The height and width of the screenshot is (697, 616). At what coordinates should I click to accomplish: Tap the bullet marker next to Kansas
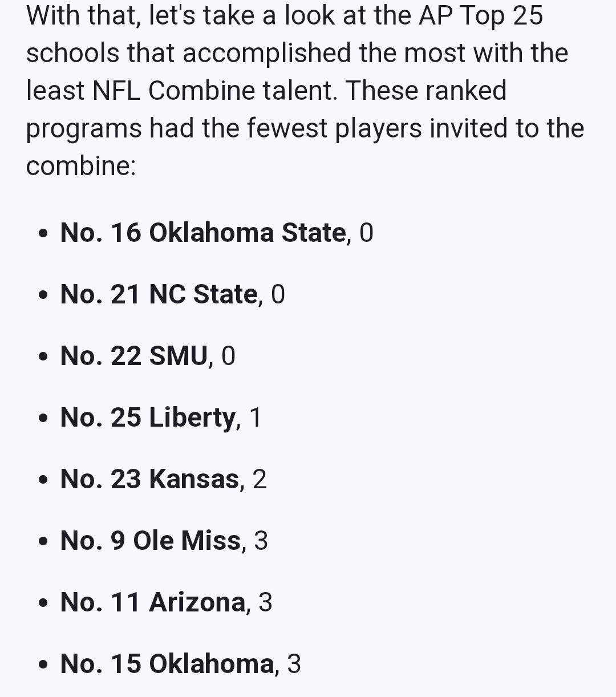(43, 480)
